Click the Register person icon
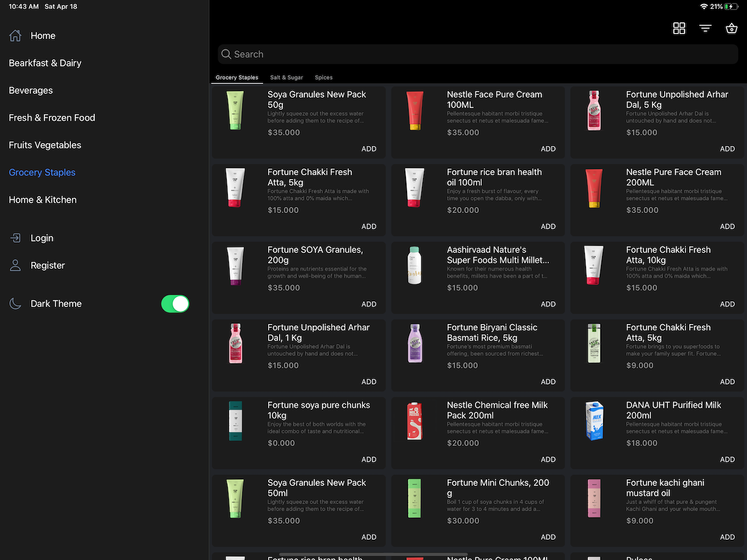Screen dimensions: 747x560 (x=15, y=265)
